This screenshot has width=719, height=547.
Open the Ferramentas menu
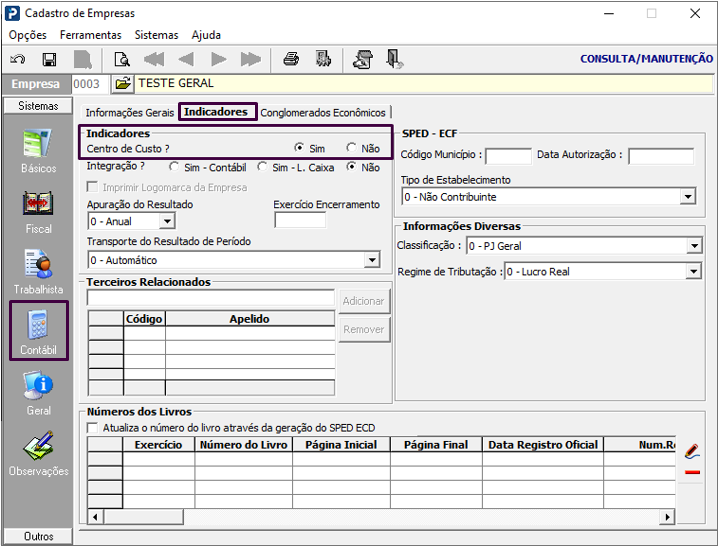(x=90, y=35)
